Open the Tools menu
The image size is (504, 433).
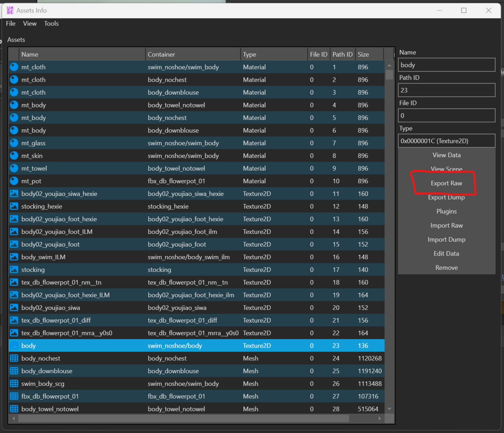pos(51,24)
